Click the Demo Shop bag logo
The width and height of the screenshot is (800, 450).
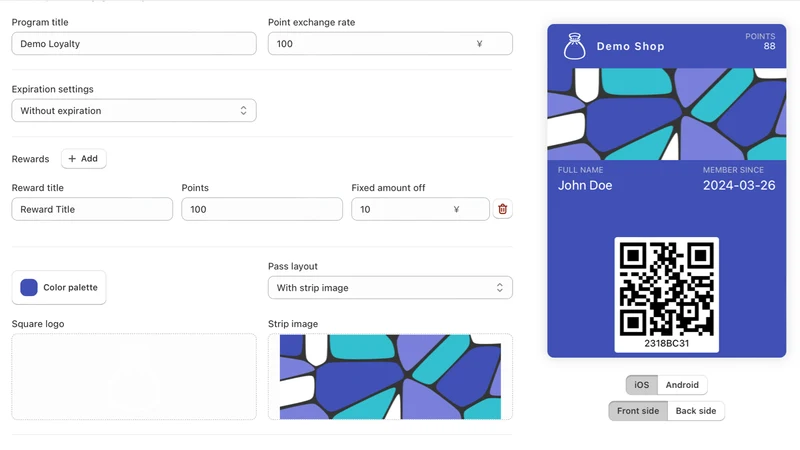click(574, 46)
